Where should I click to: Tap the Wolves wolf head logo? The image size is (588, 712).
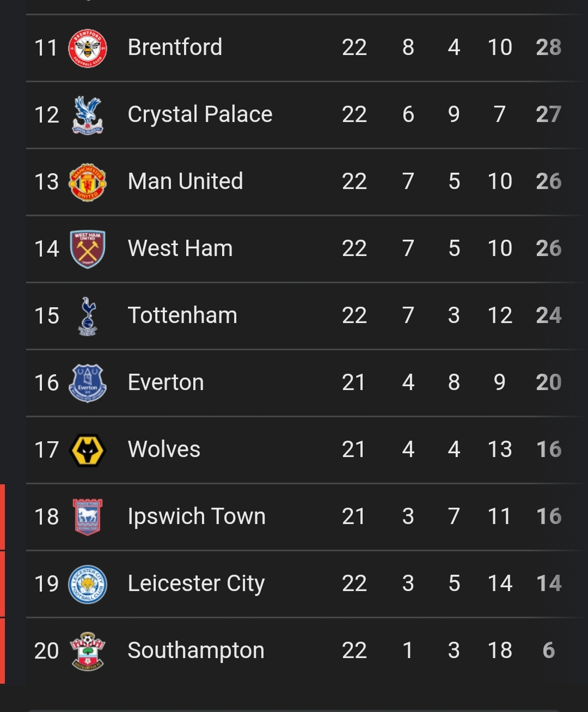[88, 450]
